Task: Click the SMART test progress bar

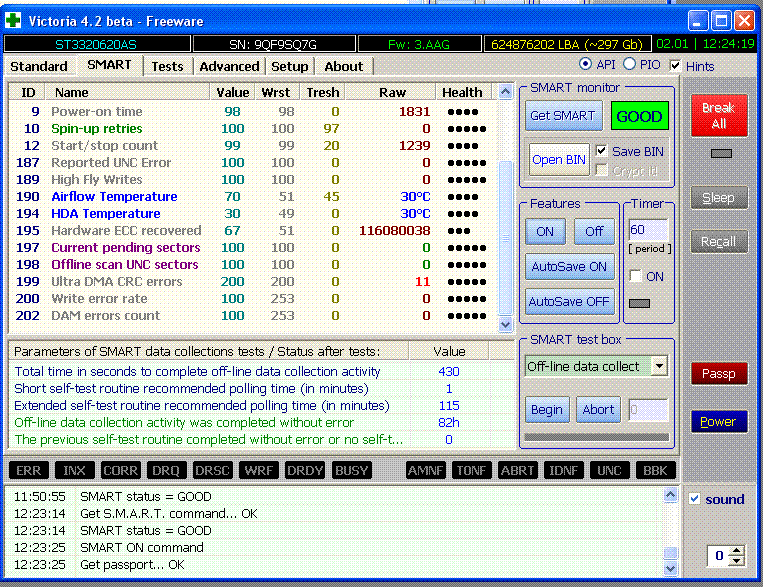Action: tap(597, 437)
